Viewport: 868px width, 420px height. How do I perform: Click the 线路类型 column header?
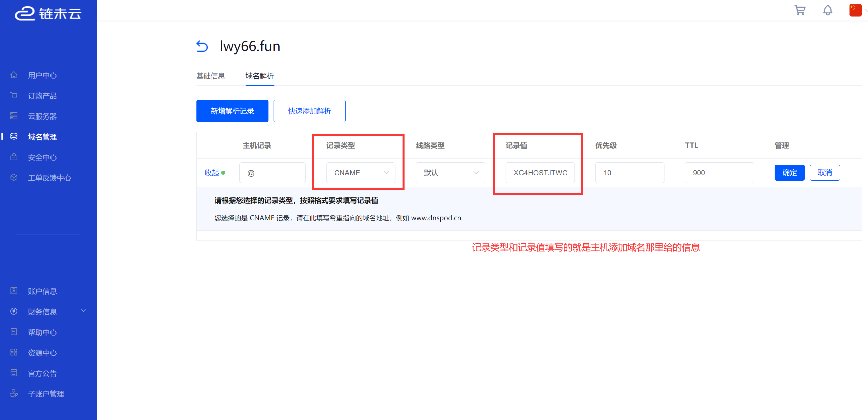pos(430,145)
